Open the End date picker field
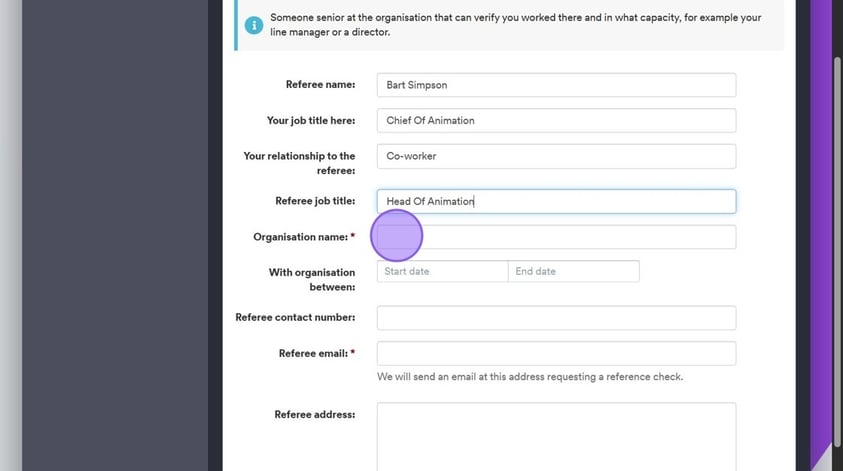This screenshot has height=471, width=843. point(573,271)
